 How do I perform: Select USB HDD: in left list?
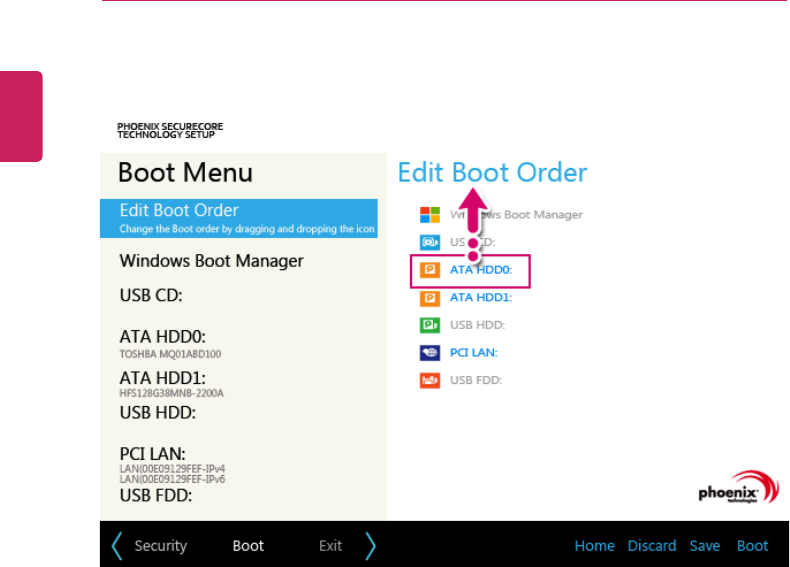(158, 413)
